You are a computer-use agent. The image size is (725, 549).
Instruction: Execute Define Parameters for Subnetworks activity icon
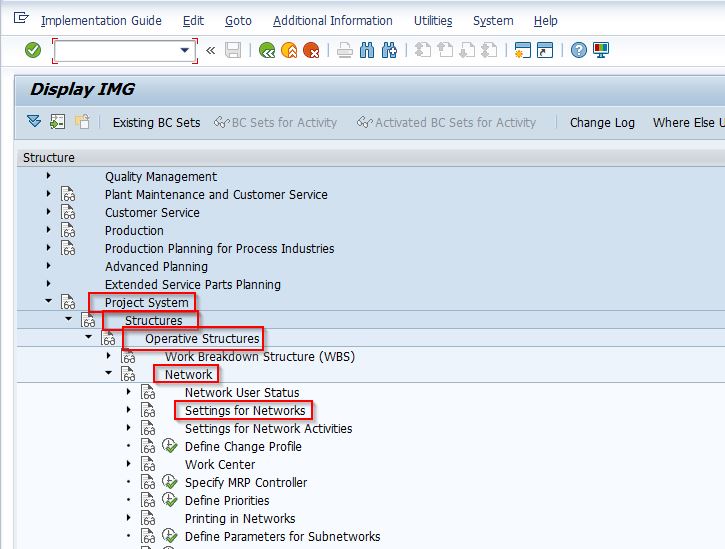click(170, 536)
